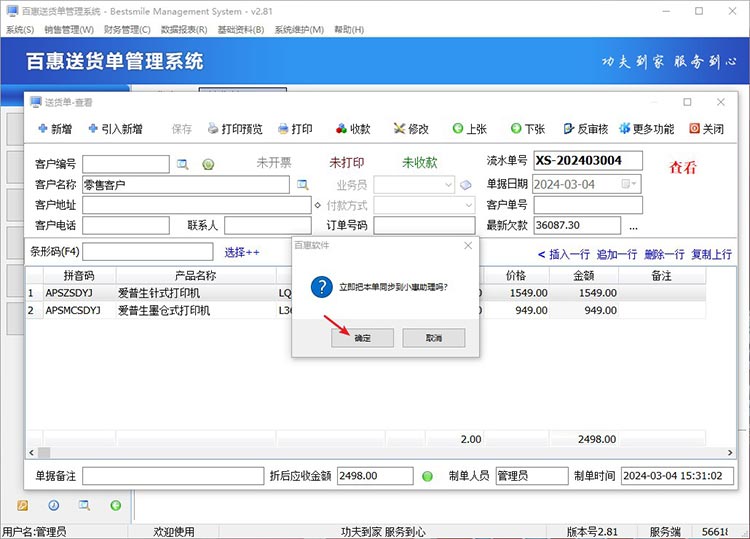750x539 pixels.
Task: Confirm sync with 确定 button
Action: [362, 338]
